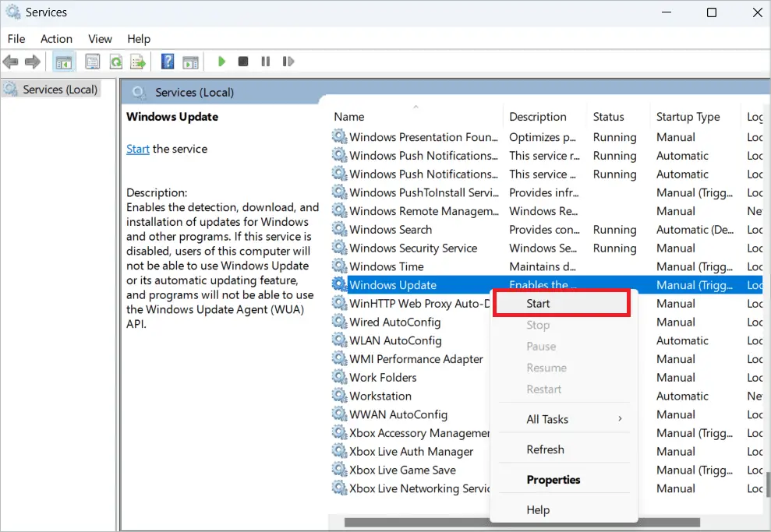Select the Windows Search service
This screenshot has width=771, height=532.
point(391,230)
